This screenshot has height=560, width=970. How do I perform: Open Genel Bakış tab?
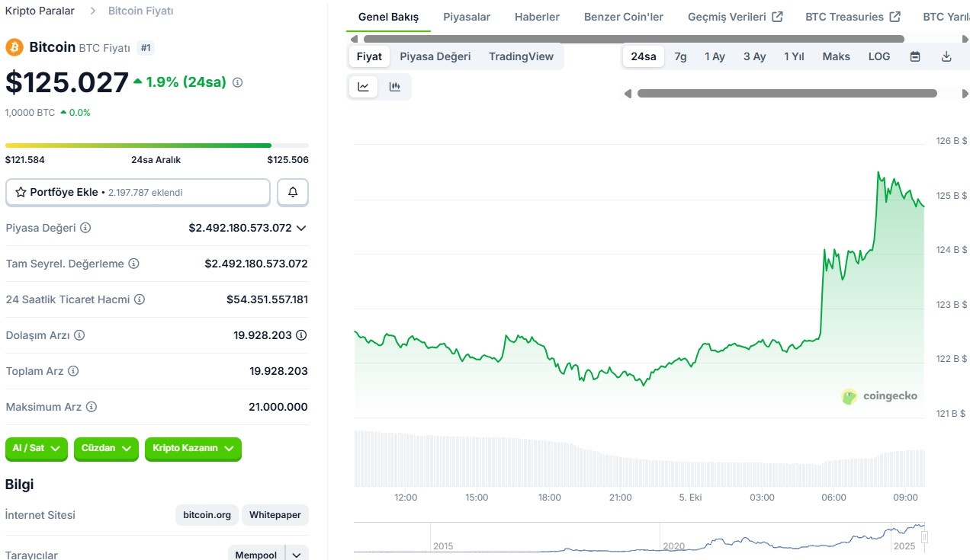(388, 17)
